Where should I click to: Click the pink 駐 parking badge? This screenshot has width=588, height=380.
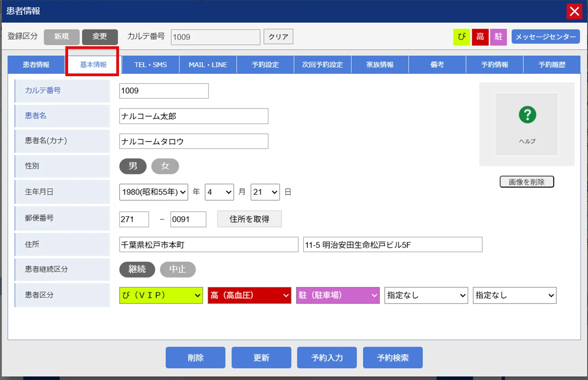pyautogui.click(x=498, y=37)
